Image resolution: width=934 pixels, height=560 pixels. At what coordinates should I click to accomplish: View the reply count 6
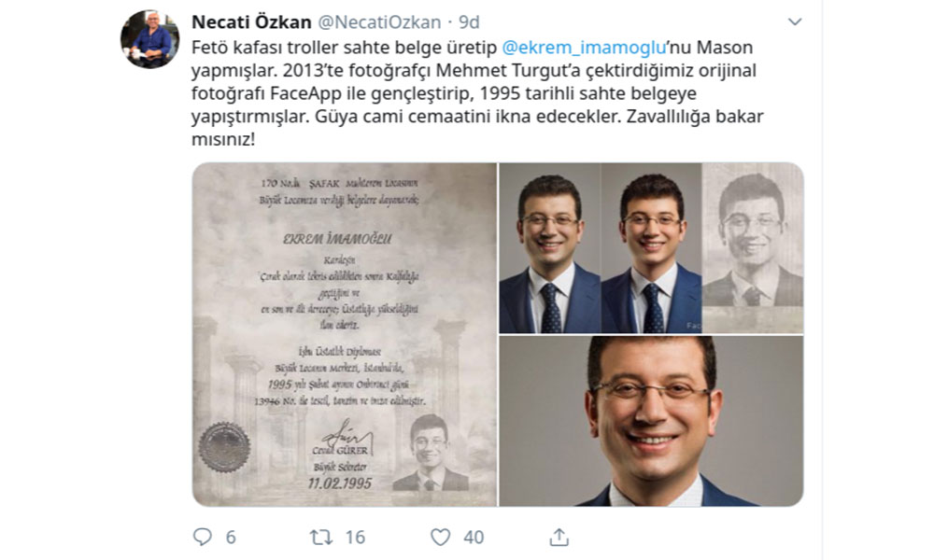pos(231,538)
